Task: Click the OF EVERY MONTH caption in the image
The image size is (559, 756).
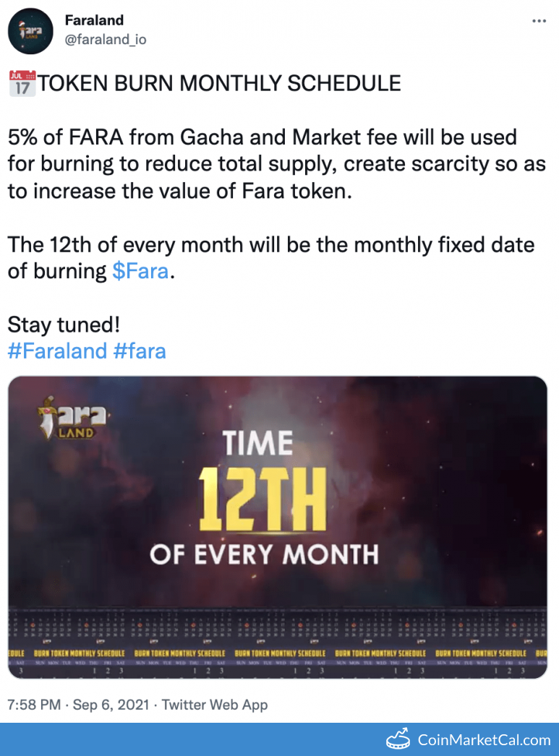Action: point(264,554)
